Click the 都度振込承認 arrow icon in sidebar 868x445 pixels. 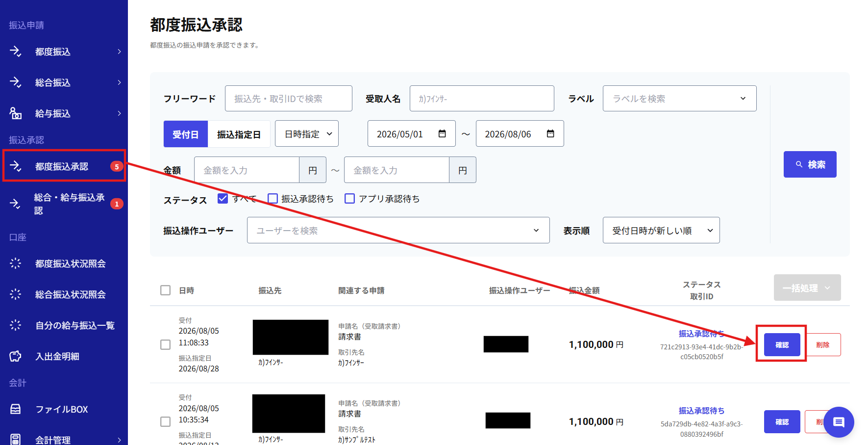click(16, 166)
